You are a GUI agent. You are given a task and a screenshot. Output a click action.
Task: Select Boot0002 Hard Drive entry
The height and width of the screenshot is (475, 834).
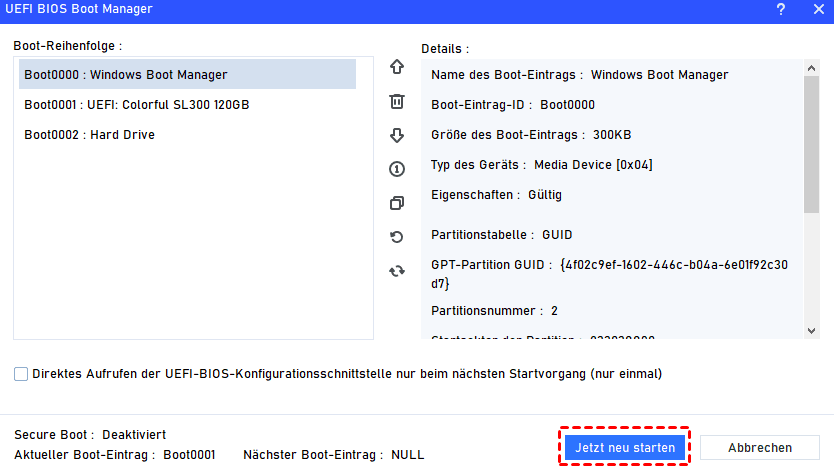187,135
